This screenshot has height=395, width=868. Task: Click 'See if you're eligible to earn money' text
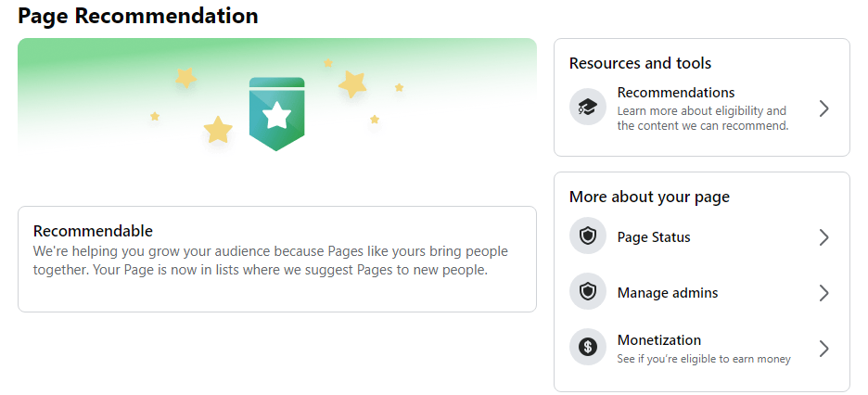click(x=704, y=359)
